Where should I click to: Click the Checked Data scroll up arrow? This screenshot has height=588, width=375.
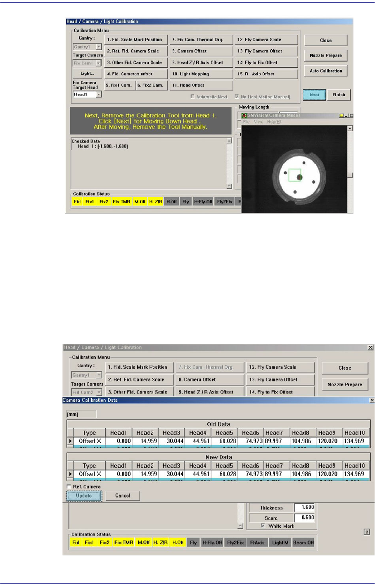pos(229,141)
